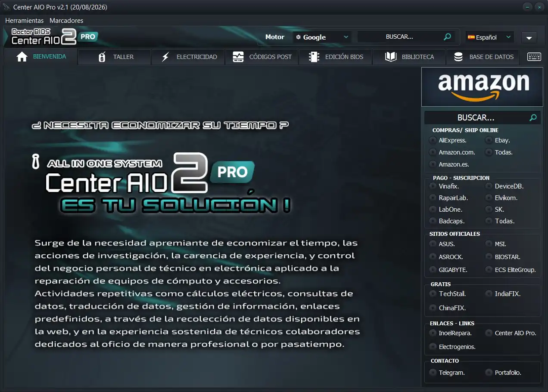Click the application icon in title bar
This screenshot has height=392, width=548.
(x=6, y=7)
